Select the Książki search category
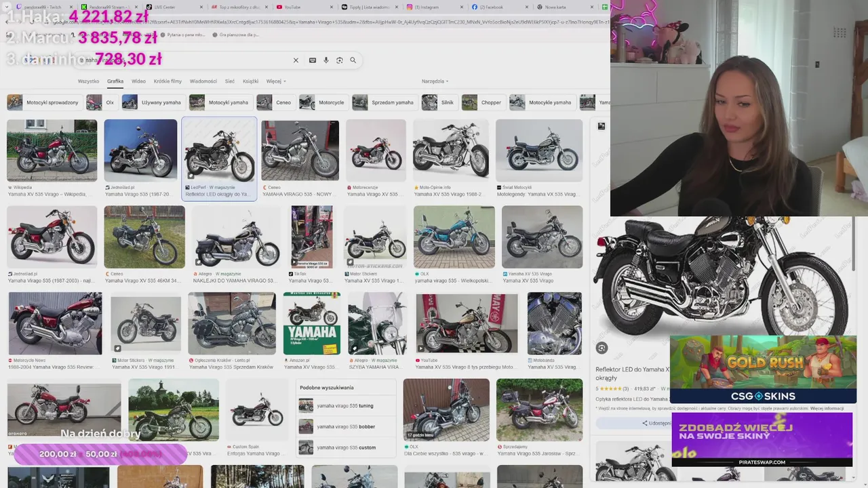The height and width of the screenshot is (488, 868). pos(250,81)
